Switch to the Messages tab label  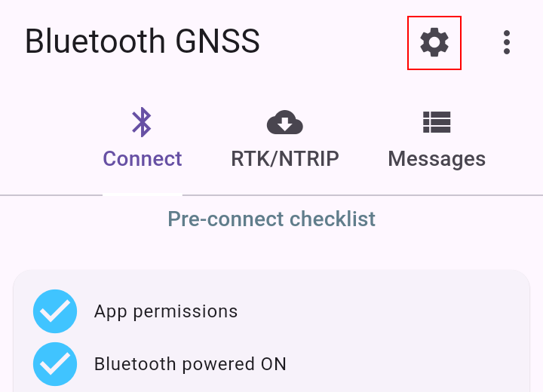(x=437, y=159)
